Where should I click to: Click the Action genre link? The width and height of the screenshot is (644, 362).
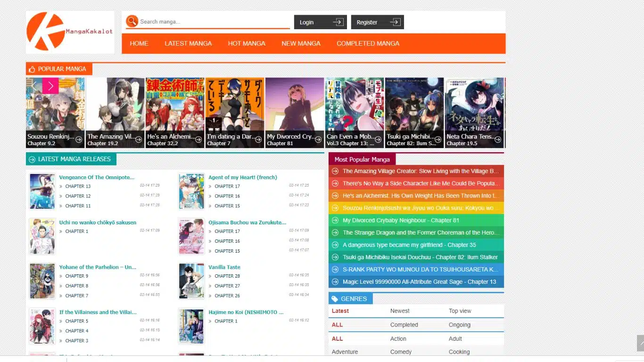click(x=398, y=338)
